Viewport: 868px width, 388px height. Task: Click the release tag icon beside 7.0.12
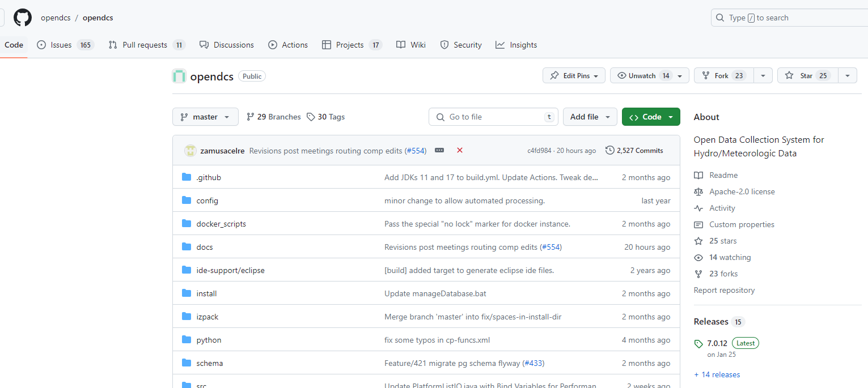(x=698, y=344)
